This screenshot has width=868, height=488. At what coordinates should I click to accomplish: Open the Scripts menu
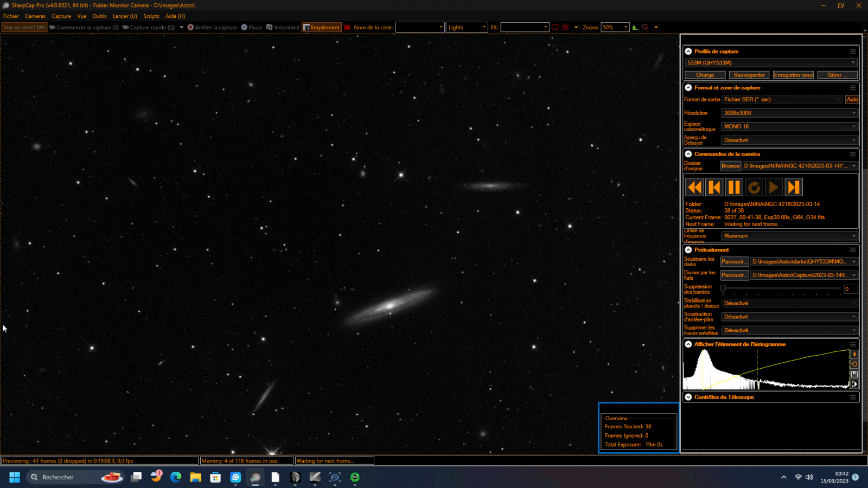point(151,16)
